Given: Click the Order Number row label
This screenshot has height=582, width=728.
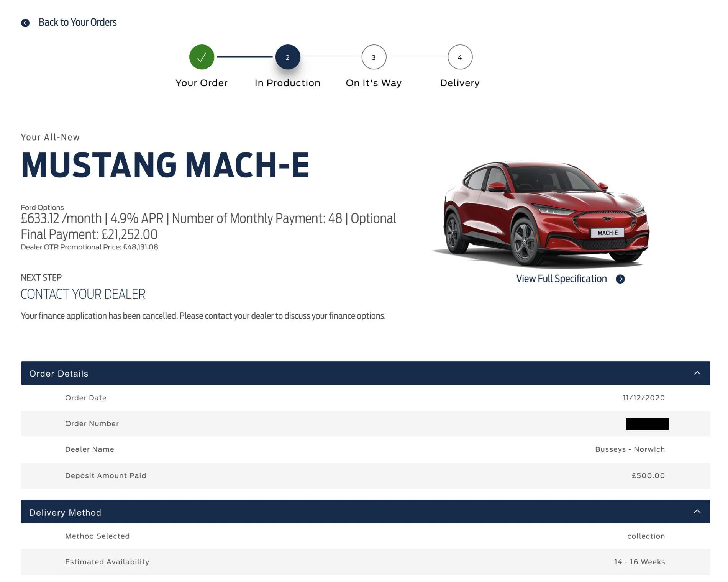Looking at the screenshot, I should point(92,423).
